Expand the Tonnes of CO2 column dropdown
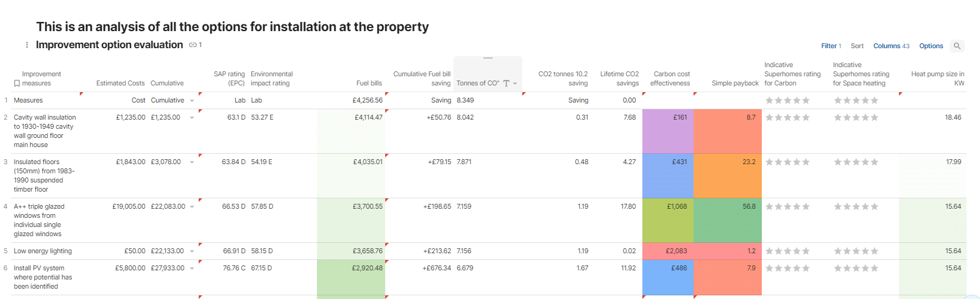 515,84
